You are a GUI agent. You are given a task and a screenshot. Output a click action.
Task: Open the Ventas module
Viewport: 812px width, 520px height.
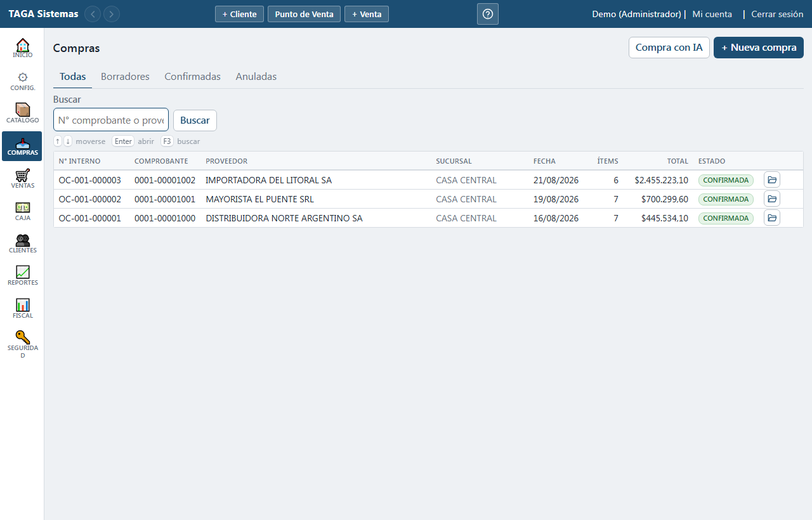(22, 179)
